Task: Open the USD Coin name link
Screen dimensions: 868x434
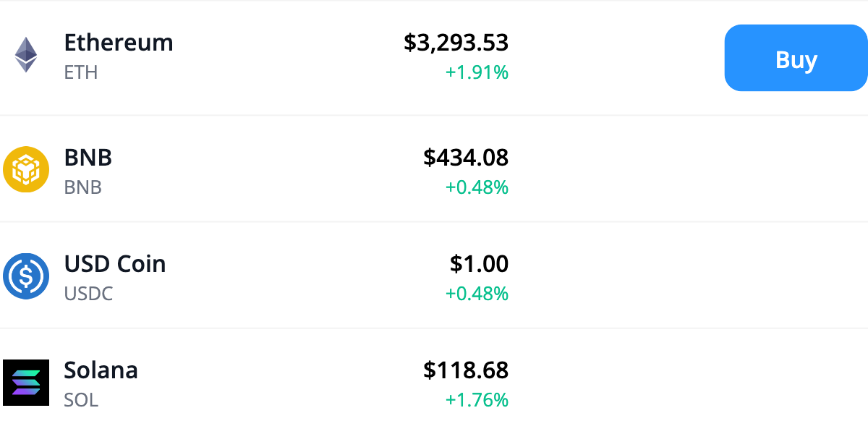Action: pos(115,263)
